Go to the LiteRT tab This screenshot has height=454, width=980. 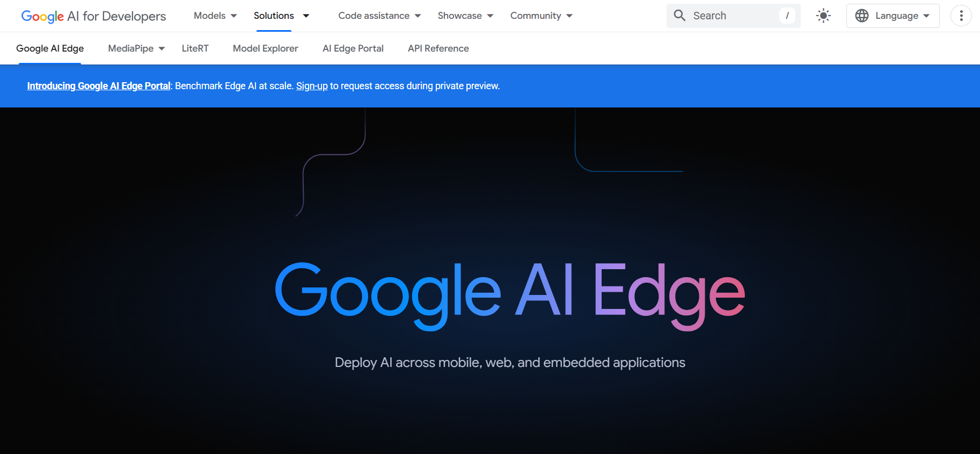tap(195, 48)
